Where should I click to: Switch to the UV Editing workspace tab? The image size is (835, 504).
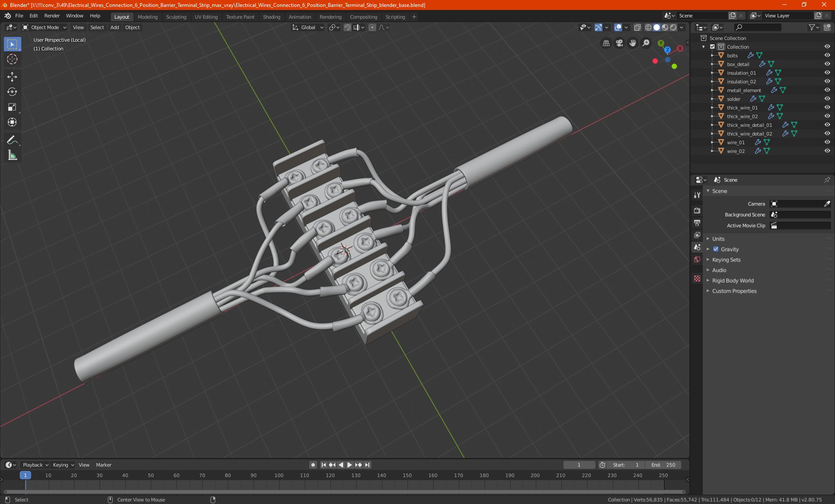click(x=206, y=17)
